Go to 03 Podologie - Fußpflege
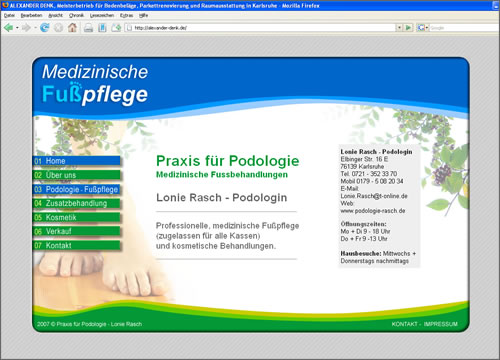500x360 pixels. [77, 189]
